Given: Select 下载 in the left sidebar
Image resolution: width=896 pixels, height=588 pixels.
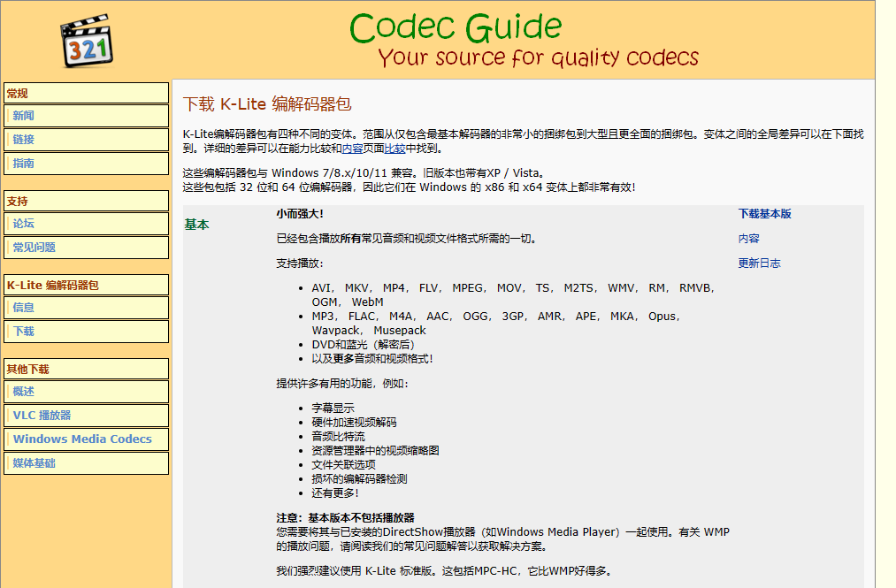Looking at the screenshot, I should (x=24, y=332).
